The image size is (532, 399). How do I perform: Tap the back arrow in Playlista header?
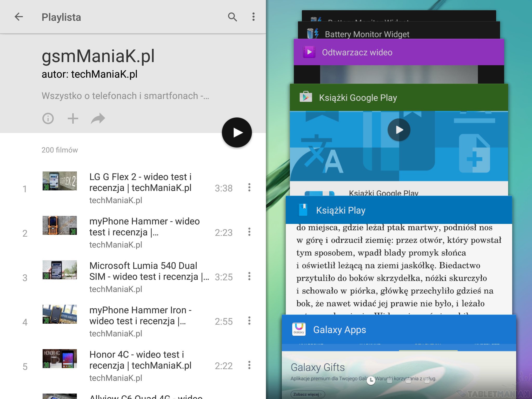pyautogui.click(x=19, y=17)
